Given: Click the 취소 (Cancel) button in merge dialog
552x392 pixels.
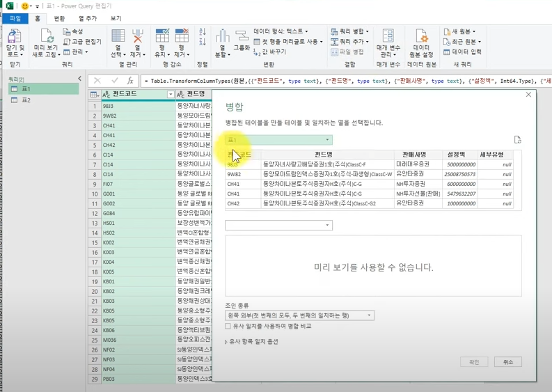Looking at the screenshot, I should 508,362.
